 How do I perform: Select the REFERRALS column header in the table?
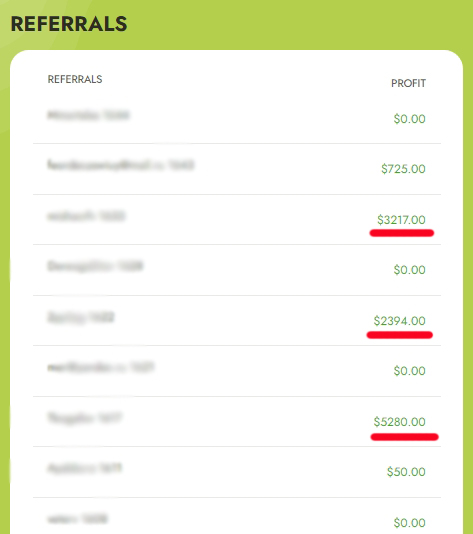(75, 79)
